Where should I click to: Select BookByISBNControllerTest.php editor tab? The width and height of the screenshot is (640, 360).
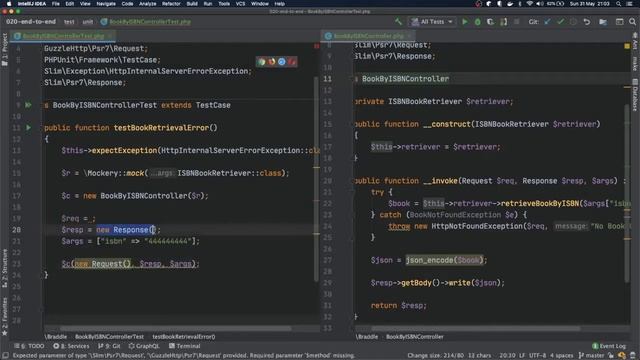click(x=63, y=36)
